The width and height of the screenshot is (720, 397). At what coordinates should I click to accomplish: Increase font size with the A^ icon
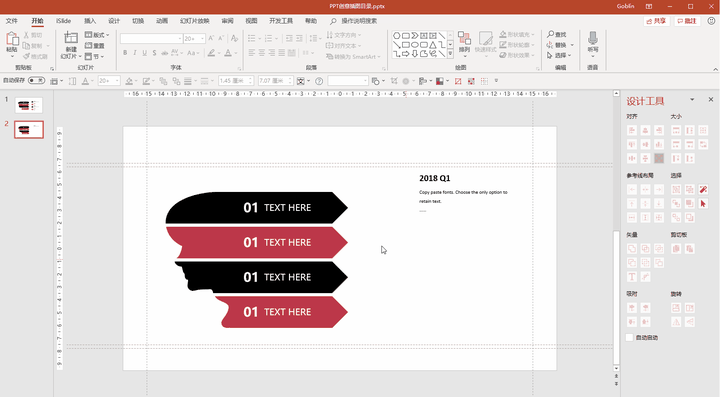pyautogui.click(x=211, y=39)
